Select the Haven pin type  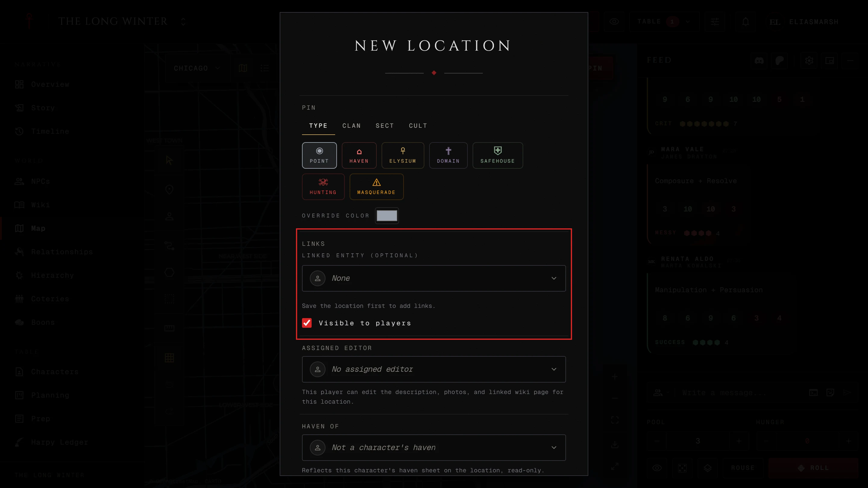coord(359,155)
